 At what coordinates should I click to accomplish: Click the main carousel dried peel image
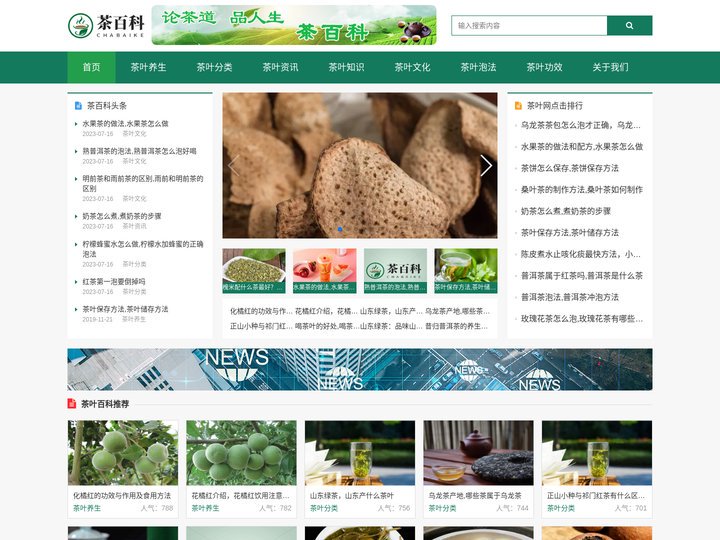coord(360,165)
